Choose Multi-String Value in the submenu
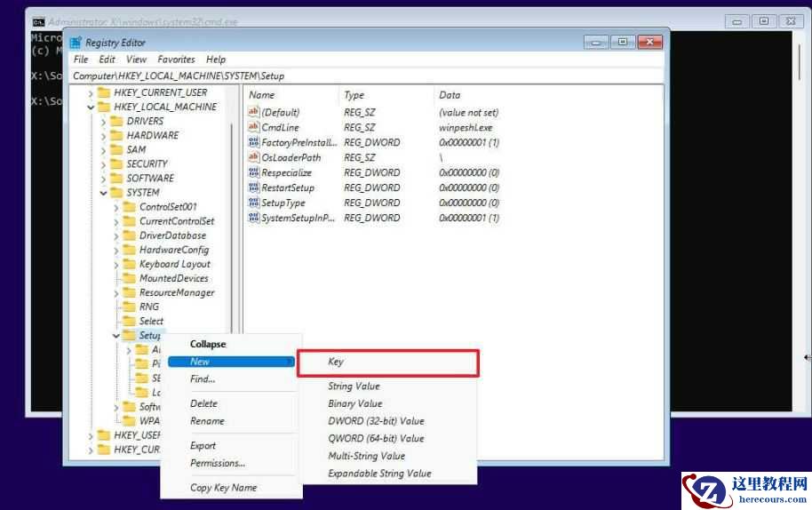 (x=366, y=456)
